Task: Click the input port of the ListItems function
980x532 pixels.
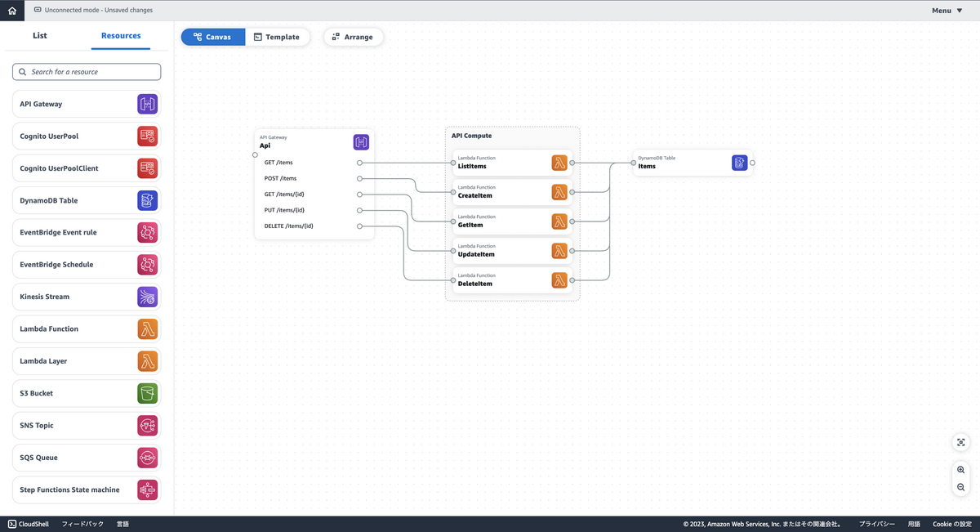Action: pyautogui.click(x=452, y=163)
